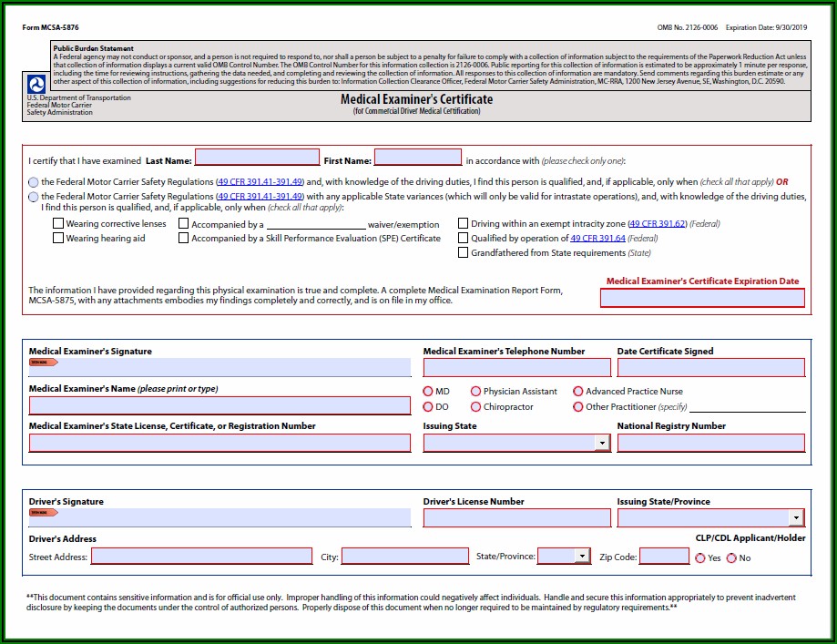837x644 pixels.
Task: Check the Wearing corrective lenses box
Action: pos(58,223)
